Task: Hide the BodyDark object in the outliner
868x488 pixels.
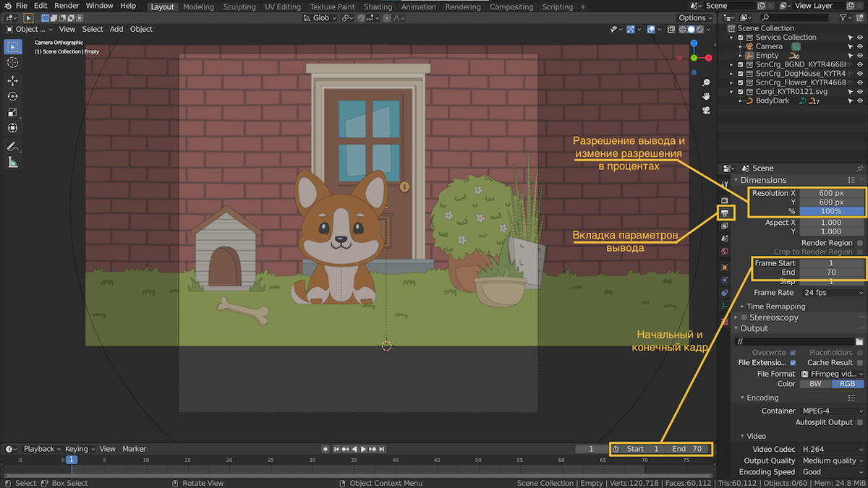Action: coord(859,100)
